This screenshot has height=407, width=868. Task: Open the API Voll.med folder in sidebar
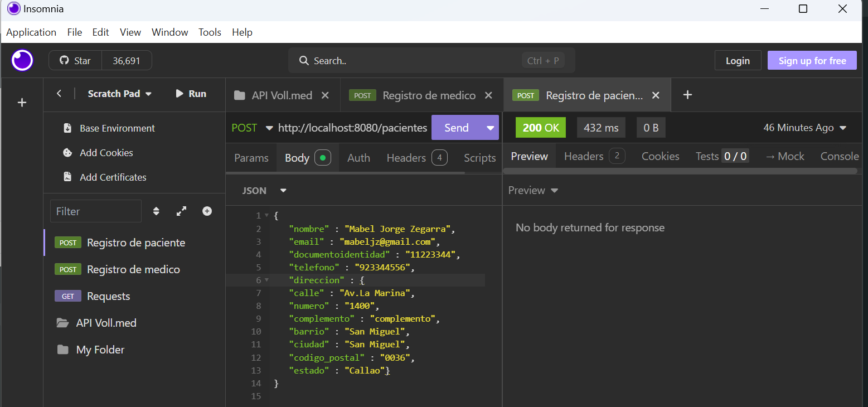pyautogui.click(x=134, y=323)
